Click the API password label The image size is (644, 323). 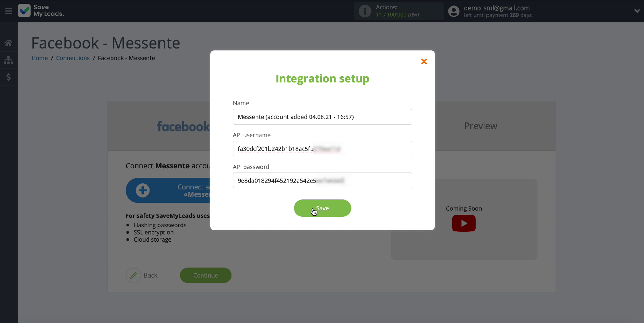click(x=251, y=167)
